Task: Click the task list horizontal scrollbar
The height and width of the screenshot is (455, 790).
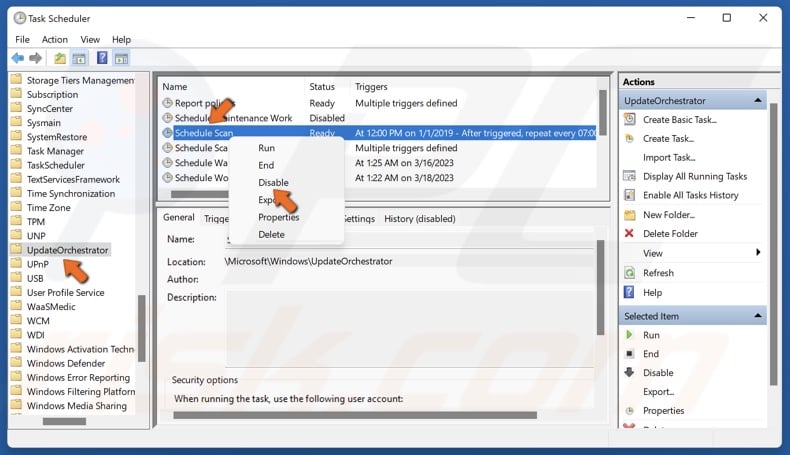Action: click(x=200, y=194)
